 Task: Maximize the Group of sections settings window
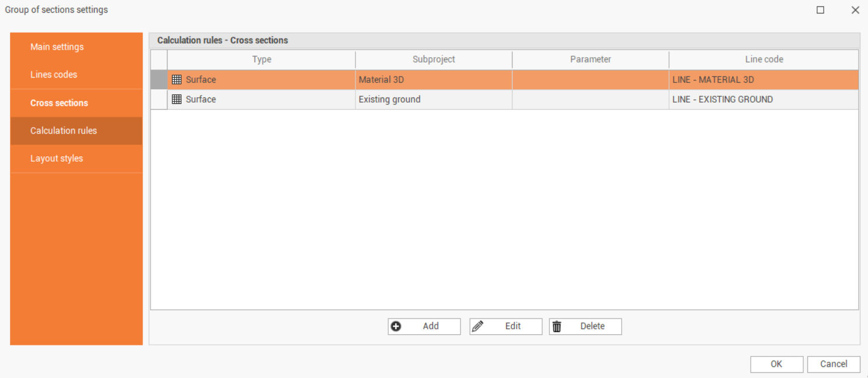click(x=820, y=10)
